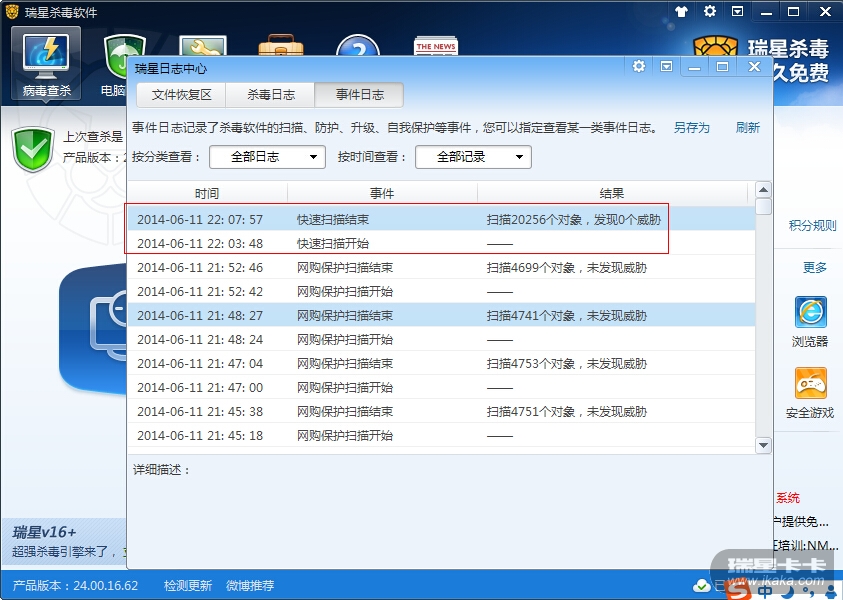Click the cloud check icon in status bar

[x=701, y=585]
